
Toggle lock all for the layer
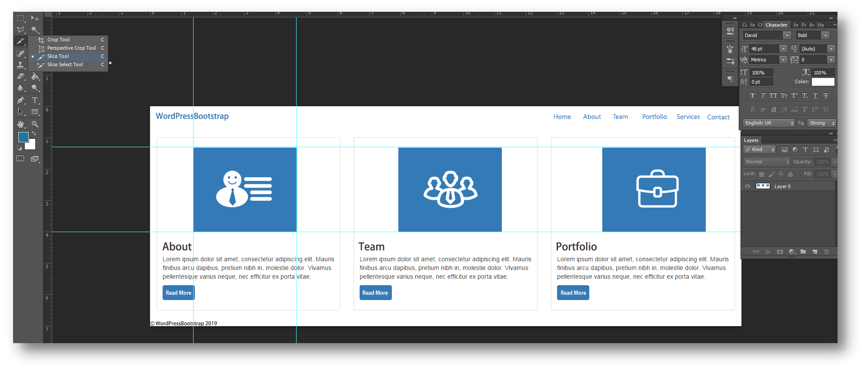(x=791, y=174)
